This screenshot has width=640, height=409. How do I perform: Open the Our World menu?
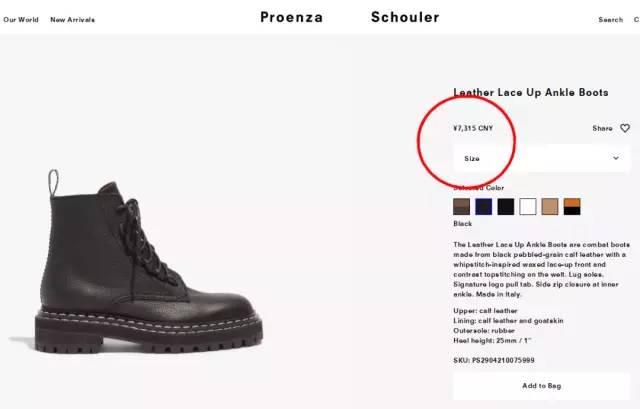[21, 20]
